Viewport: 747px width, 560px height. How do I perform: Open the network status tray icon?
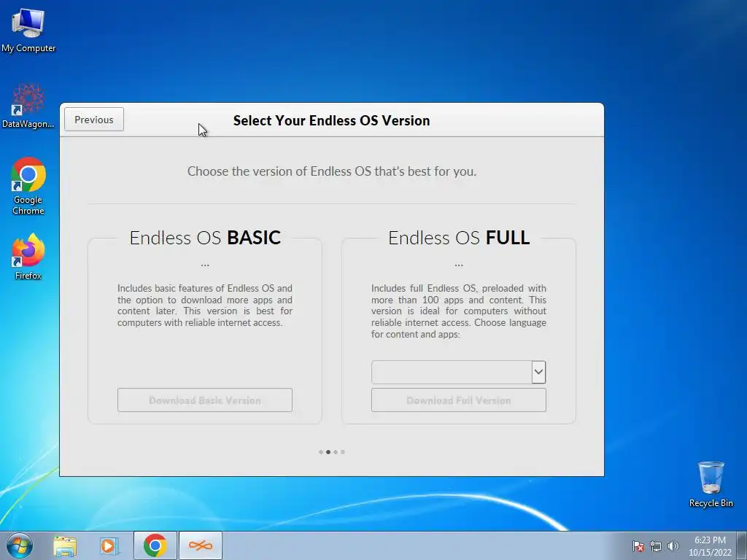pos(656,546)
